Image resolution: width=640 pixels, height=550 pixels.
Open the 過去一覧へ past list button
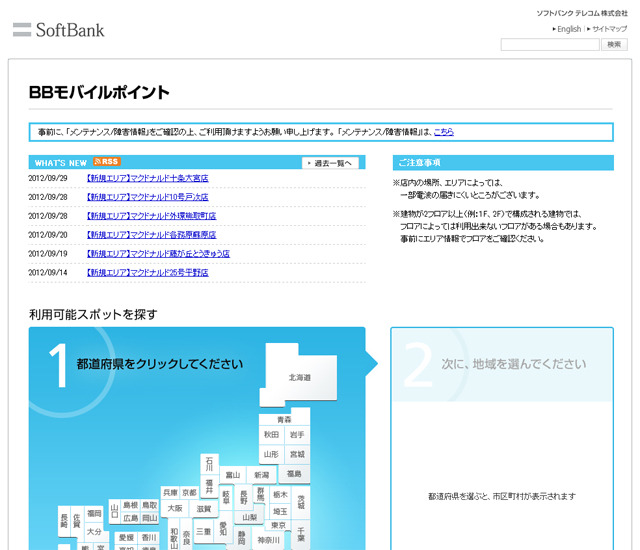point(330,163)
